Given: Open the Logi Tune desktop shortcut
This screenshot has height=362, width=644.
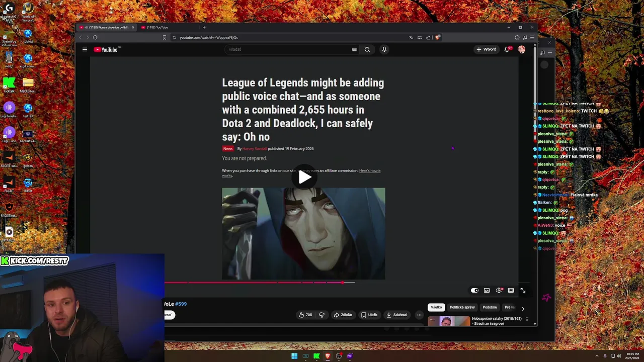Looking at the screenshot, I should click(9, 134).
